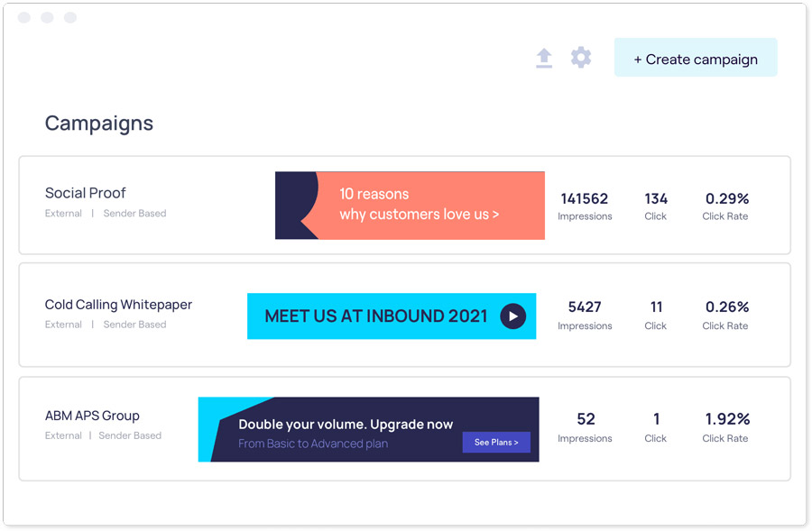This screenshot has height=531, width=812.
Task: Select the 10 reasons banner thumbnail
Action: coord(410,206)
